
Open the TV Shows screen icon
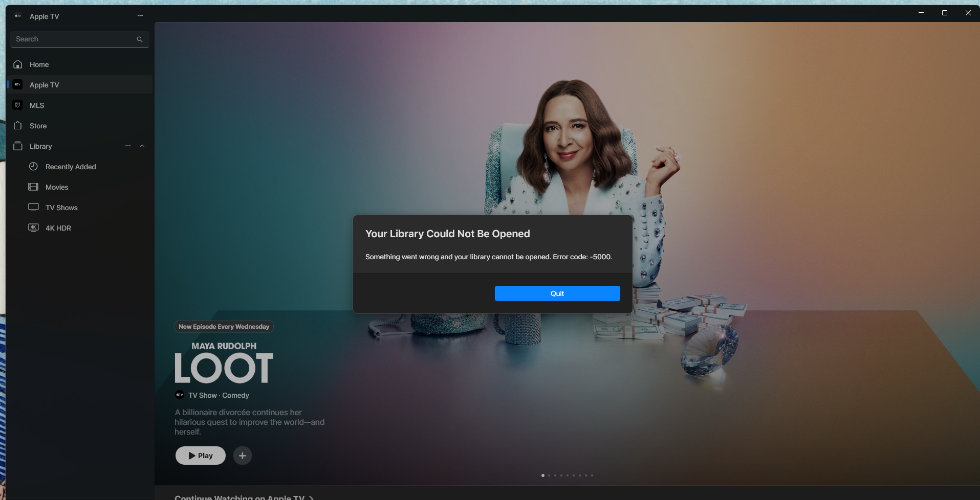click(x=33, y=208)
